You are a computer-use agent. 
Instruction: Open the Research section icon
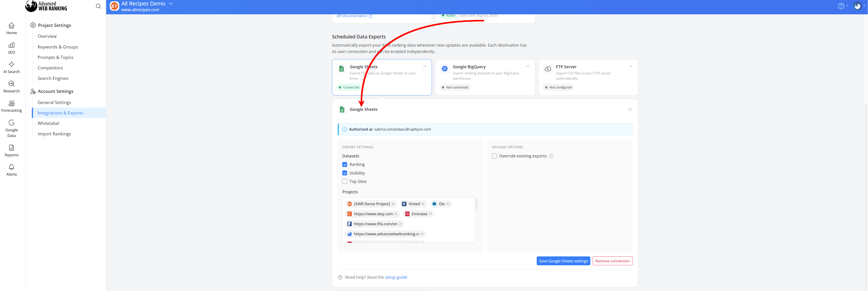coord(11,84)
